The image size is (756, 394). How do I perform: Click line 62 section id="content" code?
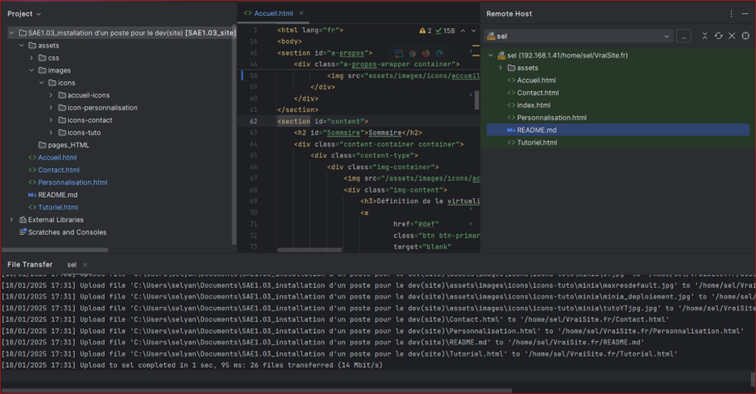(x=323, y=122)
